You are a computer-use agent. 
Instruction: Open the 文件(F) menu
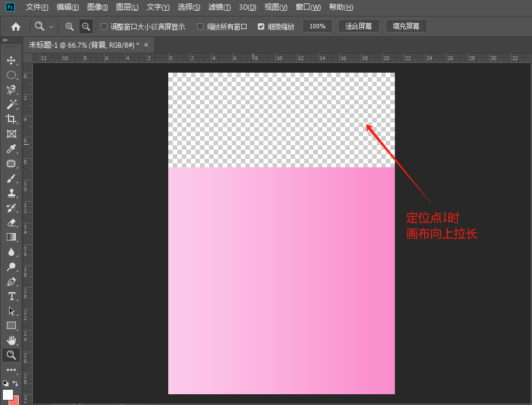[37, 7]
